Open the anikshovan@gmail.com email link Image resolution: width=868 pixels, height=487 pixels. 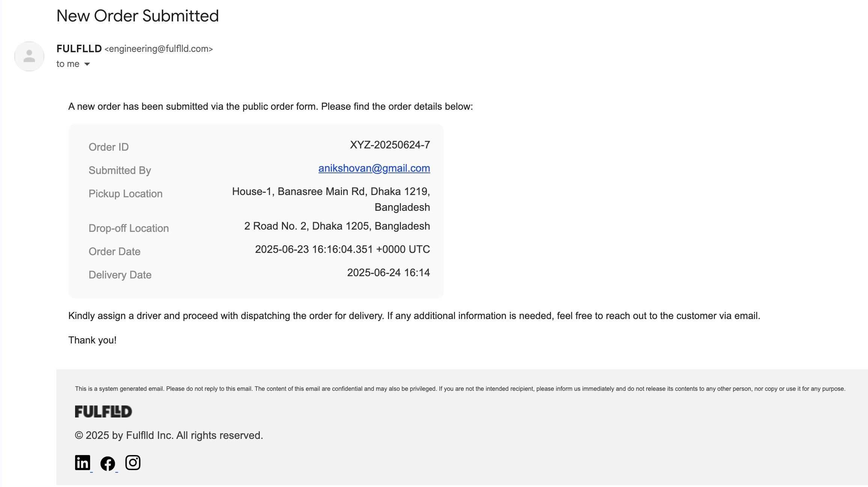coord(374,168)
